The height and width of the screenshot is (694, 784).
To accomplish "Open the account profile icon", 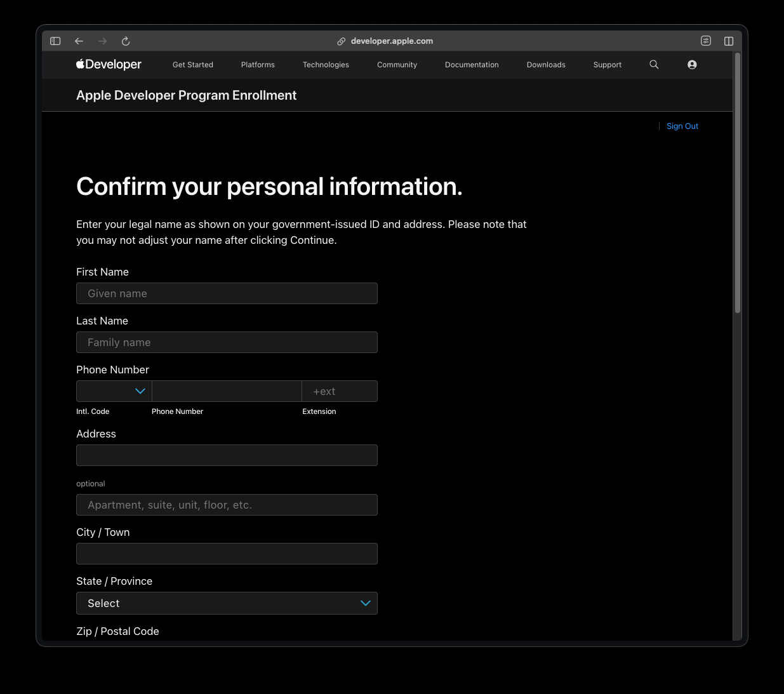I will tap(692, 64).
